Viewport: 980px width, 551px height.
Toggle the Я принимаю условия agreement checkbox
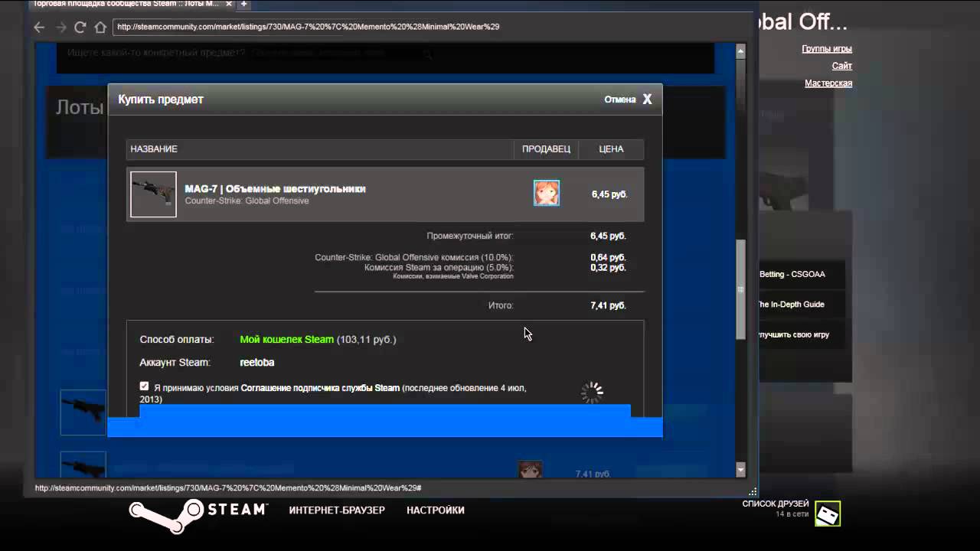pyautogui.click(x=144, y=386)
